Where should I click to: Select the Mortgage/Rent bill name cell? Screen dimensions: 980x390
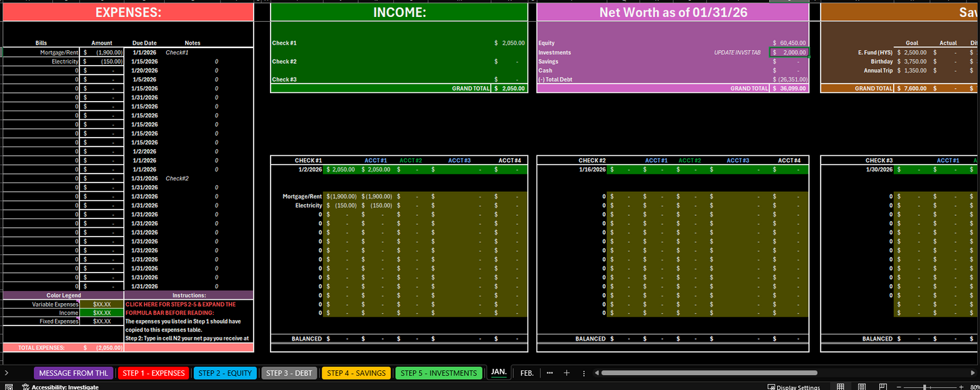(x=42, y=52)
